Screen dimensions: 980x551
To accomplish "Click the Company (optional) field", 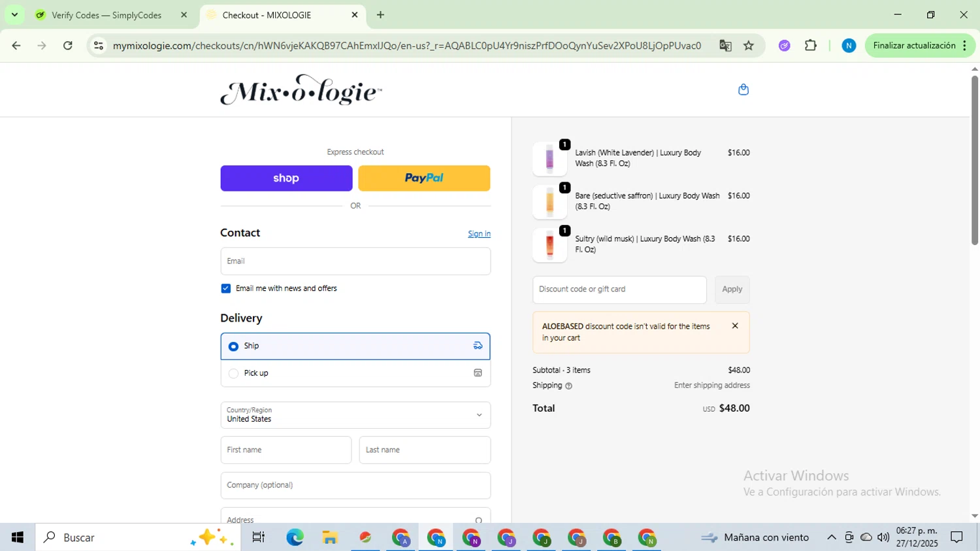I will click(355, 486).
